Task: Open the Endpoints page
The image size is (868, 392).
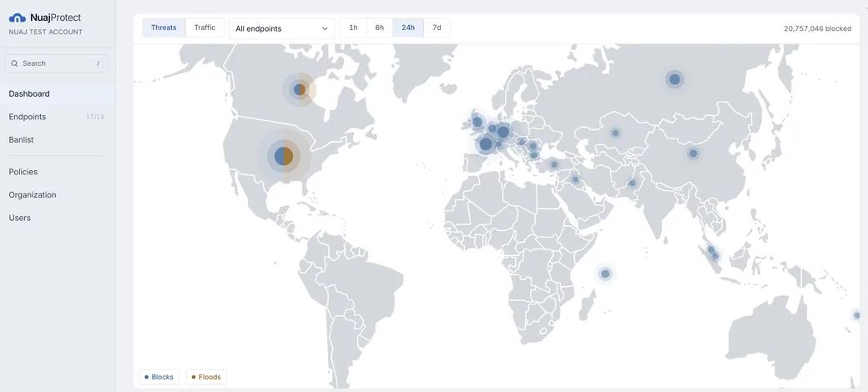Action: coord(58,117)
